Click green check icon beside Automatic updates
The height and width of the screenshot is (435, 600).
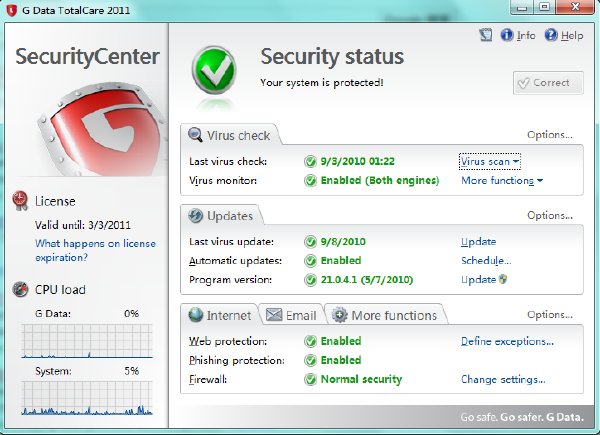(x=310, y=261)
